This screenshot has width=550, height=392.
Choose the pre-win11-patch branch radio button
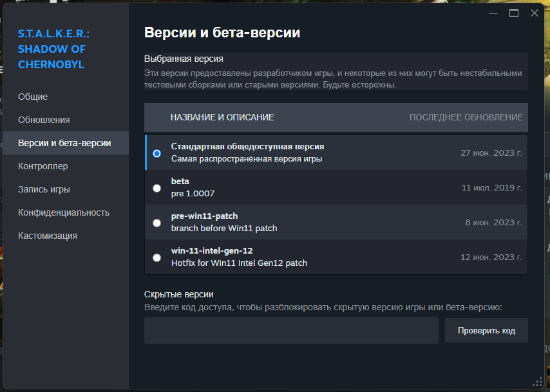click(x=156, y=223)
